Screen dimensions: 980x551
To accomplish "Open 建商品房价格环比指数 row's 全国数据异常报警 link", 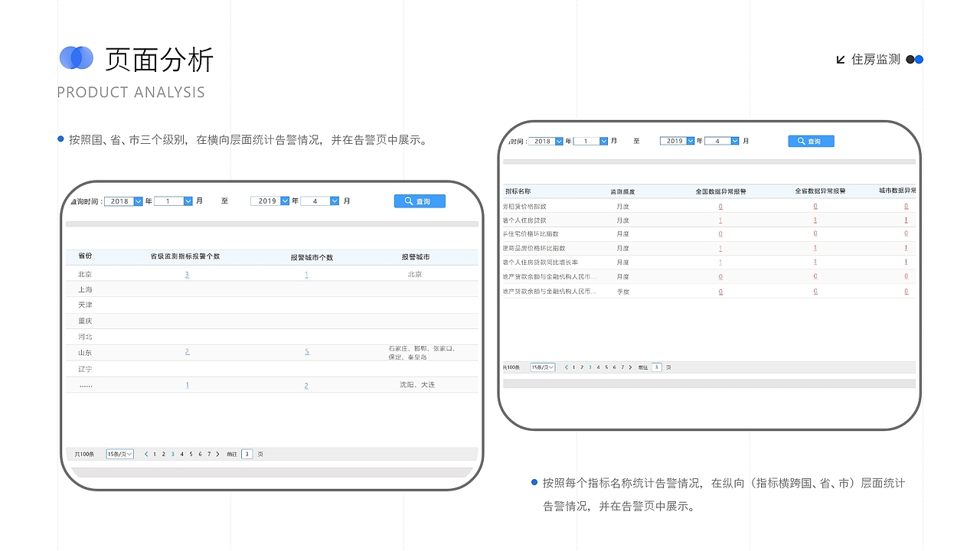I will [720, 248].
